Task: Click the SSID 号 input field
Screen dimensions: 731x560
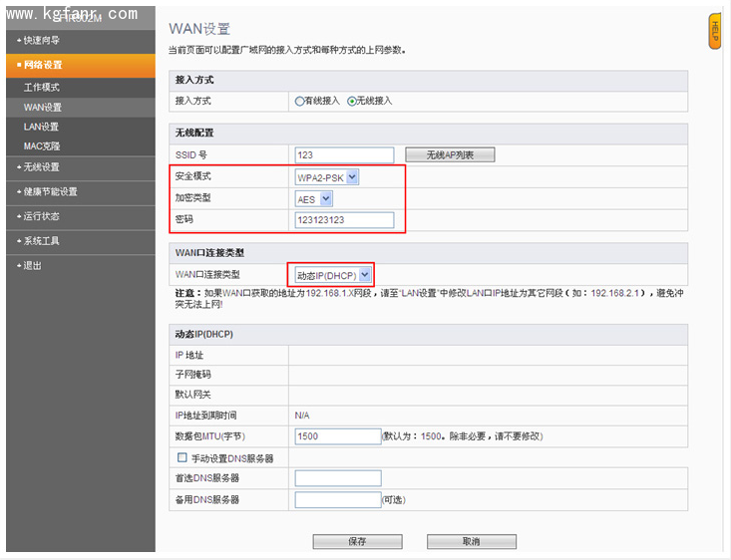Action: tap(344, 154)
